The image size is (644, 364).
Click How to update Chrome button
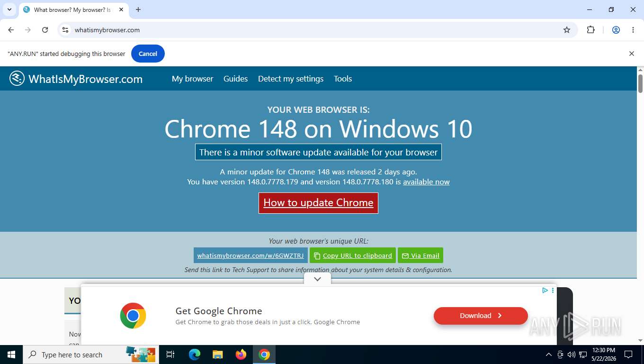(x=318, y=203)
